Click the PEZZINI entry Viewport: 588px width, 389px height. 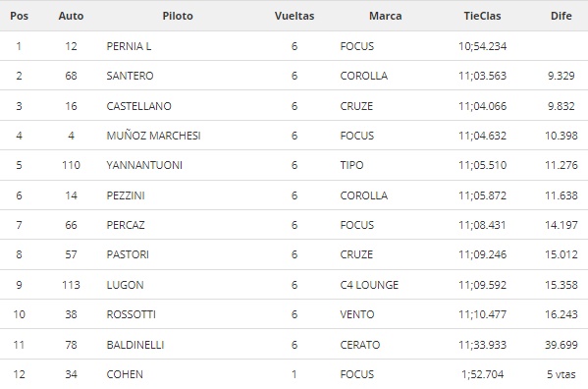[x=126, y=195]
